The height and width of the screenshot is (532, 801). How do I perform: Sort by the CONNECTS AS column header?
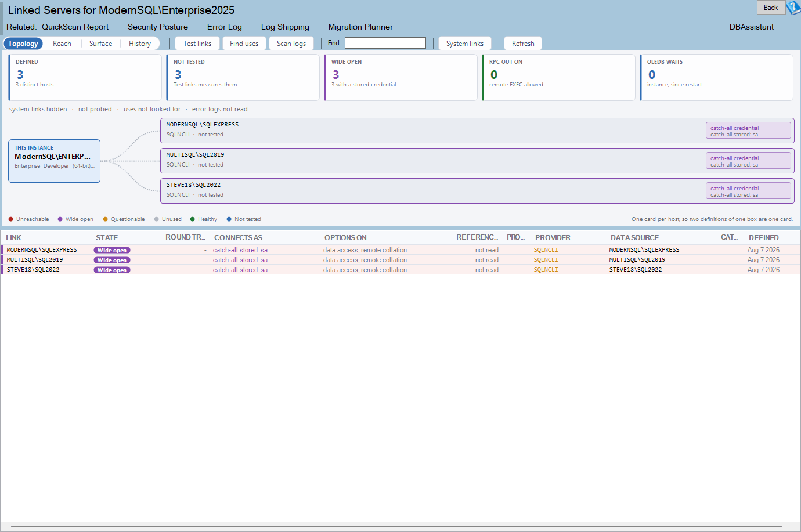pyautogui.click(x=238, y=238)
